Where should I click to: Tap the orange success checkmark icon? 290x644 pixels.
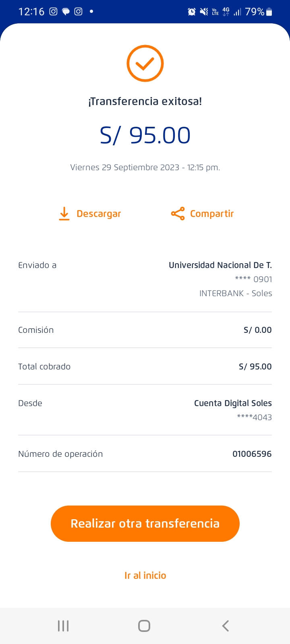coord(145,64)
